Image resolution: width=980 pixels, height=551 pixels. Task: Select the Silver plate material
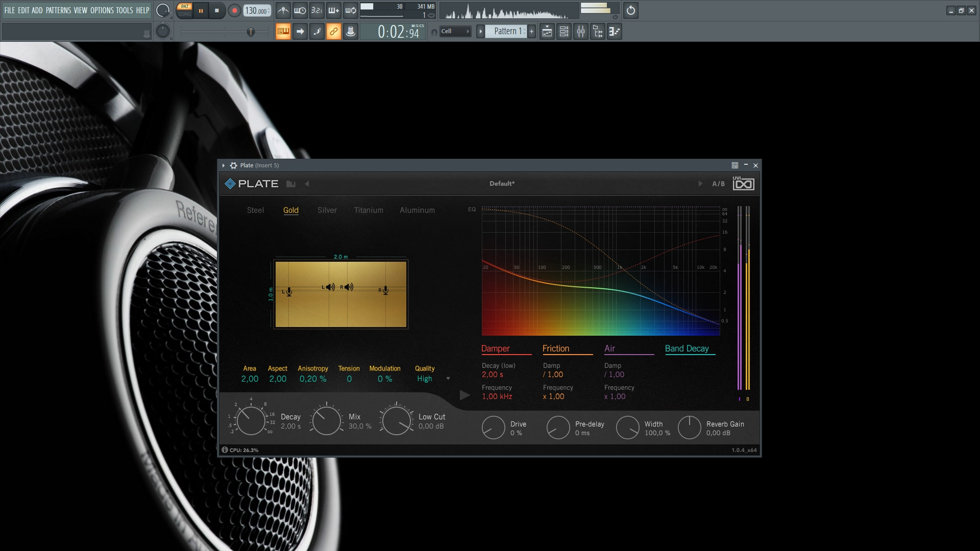pyautogui.click(x=327, y=210)
